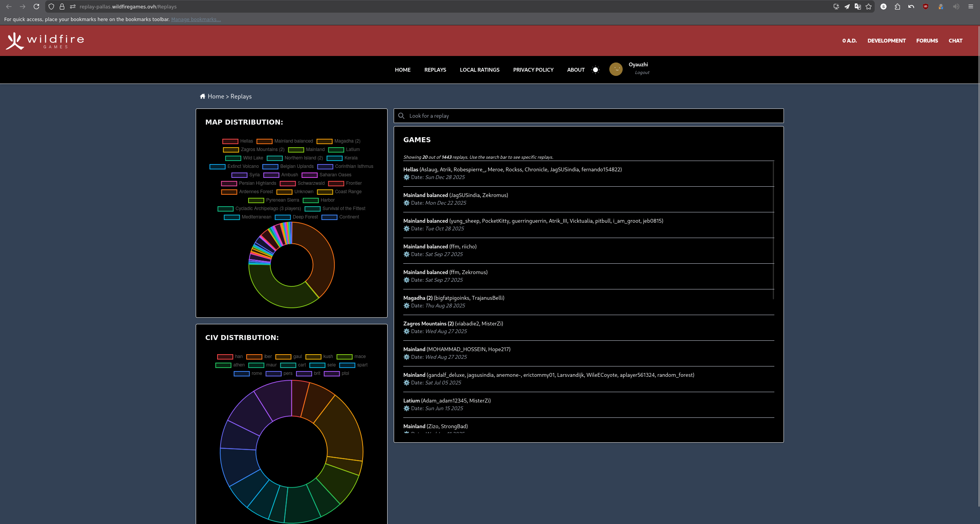Toggle the light/dark theme sun icon
This screenshot has height=524, width=980.
(x=595, y=70)
